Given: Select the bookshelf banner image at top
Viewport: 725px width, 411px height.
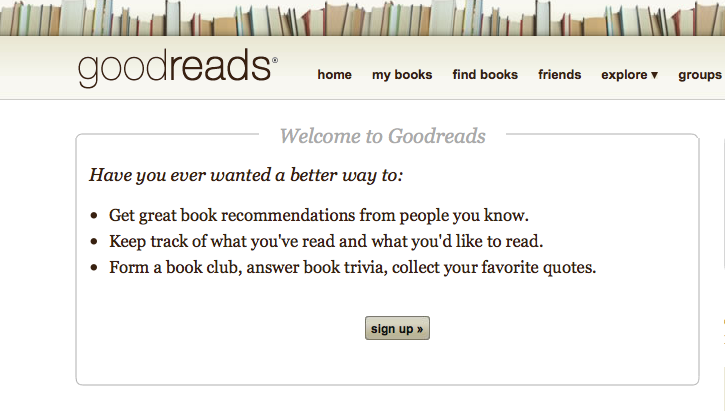Looking at the screenshot, I should point(362,18).
